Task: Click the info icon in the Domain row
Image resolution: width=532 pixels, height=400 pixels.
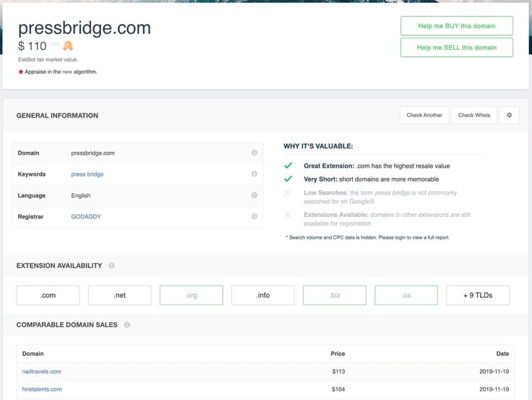Action: 254,153
